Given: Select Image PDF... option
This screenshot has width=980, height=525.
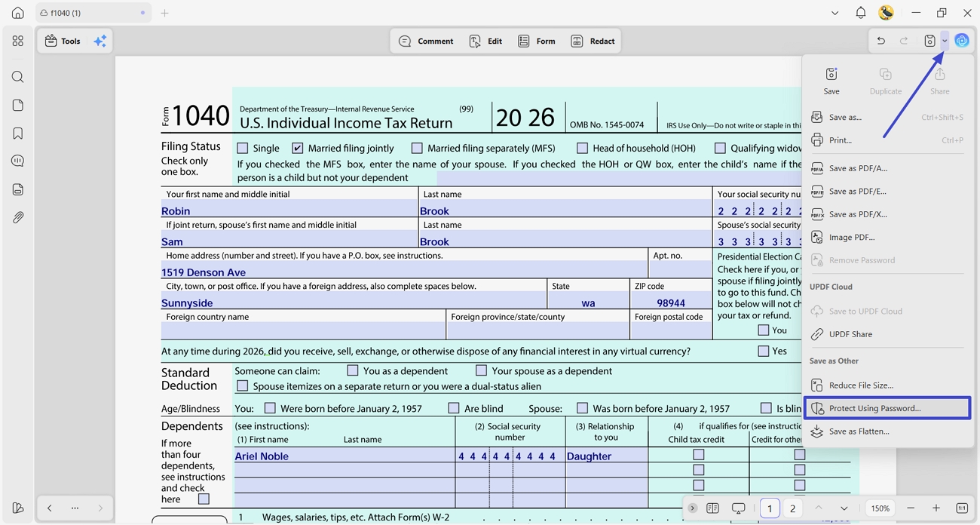Looking at the screenshot, I should click(887, 237).
